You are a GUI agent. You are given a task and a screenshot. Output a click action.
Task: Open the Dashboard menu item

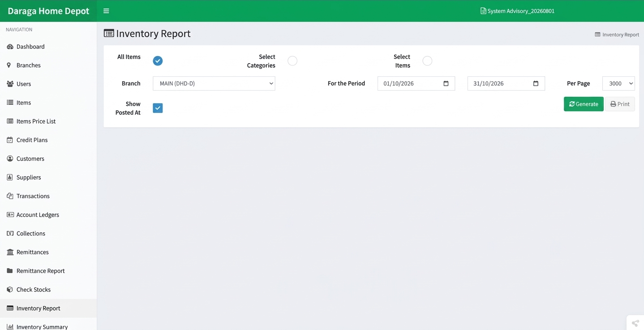tap(48, 47)
